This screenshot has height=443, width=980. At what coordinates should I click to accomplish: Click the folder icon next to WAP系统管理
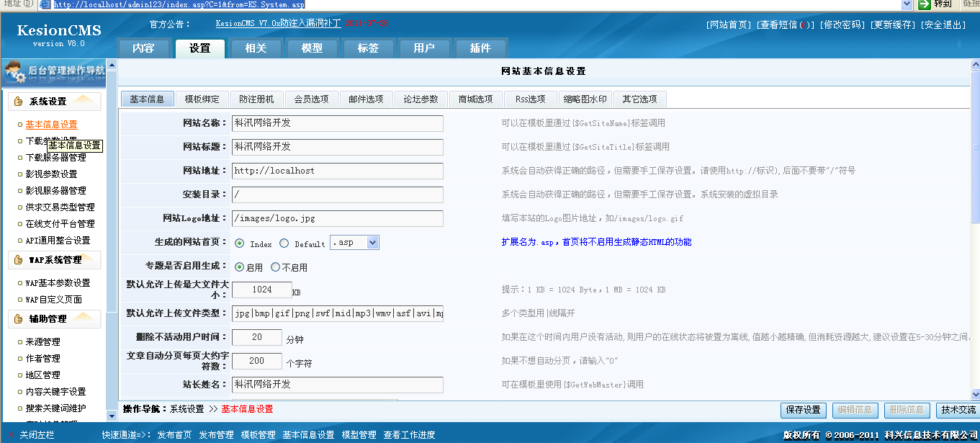[18, 261]
